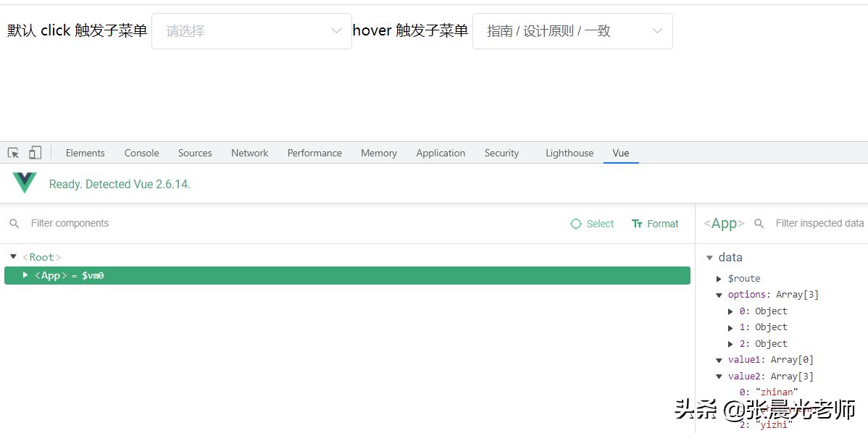The height and width of the screenshot is (433, 868).
Task: Click the filter components search icon
Action: 14,224
